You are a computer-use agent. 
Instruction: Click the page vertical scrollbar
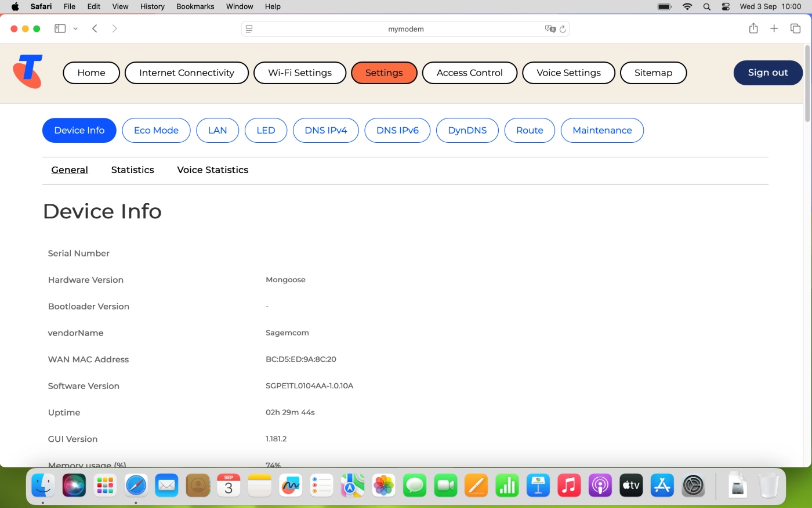point(807,83)
